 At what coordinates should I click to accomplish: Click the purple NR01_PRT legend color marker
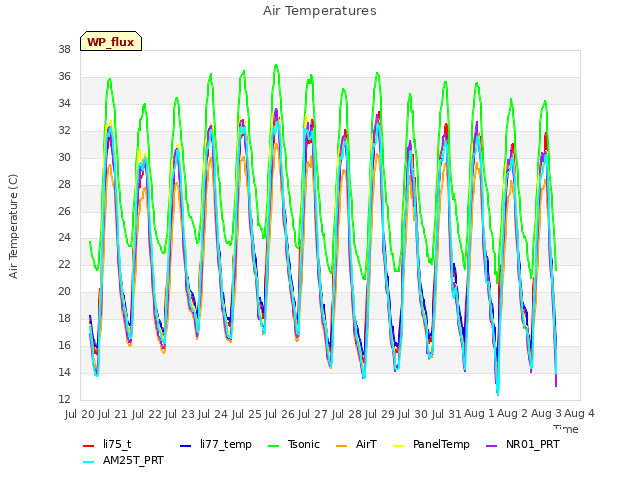[x=492, y=446]
